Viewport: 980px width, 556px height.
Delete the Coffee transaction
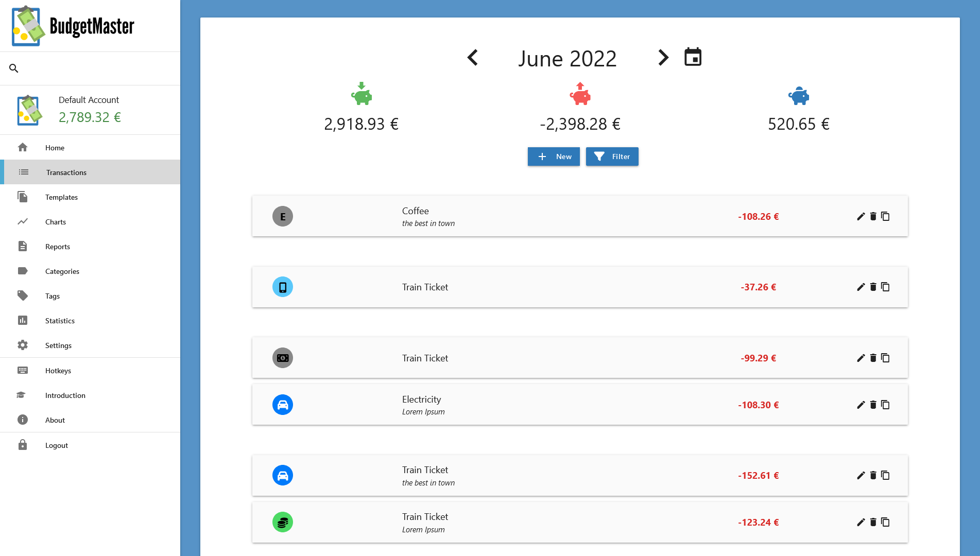coord(873,216)
